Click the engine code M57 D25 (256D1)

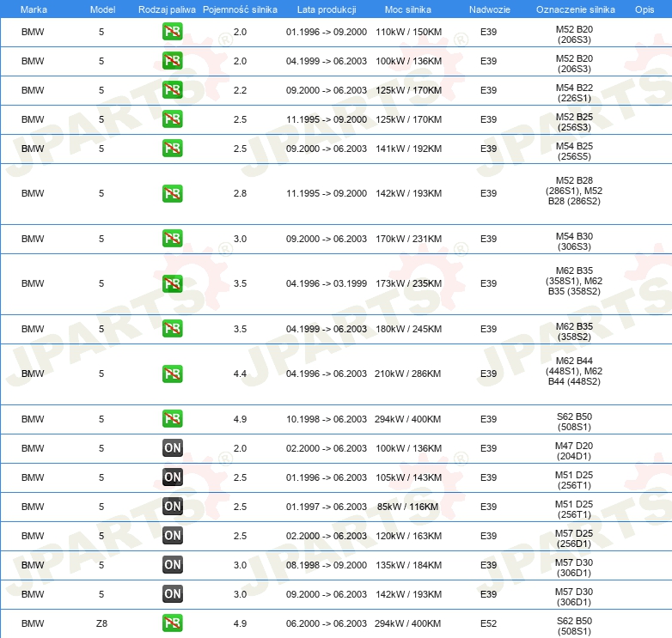click(x=574, y=538)
